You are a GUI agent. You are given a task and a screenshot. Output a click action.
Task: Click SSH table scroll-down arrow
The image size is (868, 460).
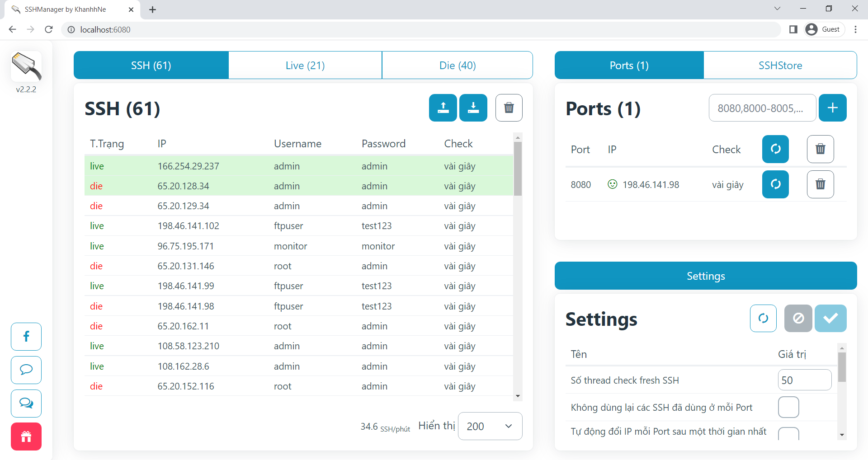click(518, 396)
